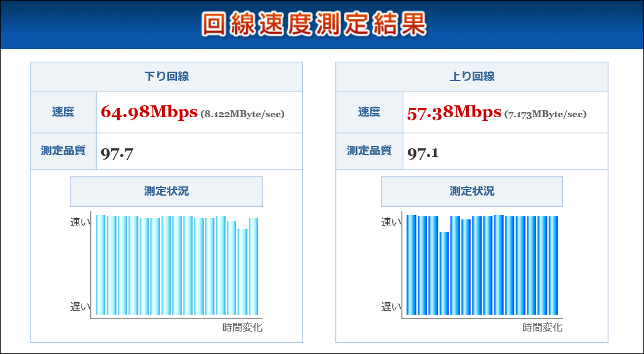Select the 下り回線 panel header

coord(166,77)
